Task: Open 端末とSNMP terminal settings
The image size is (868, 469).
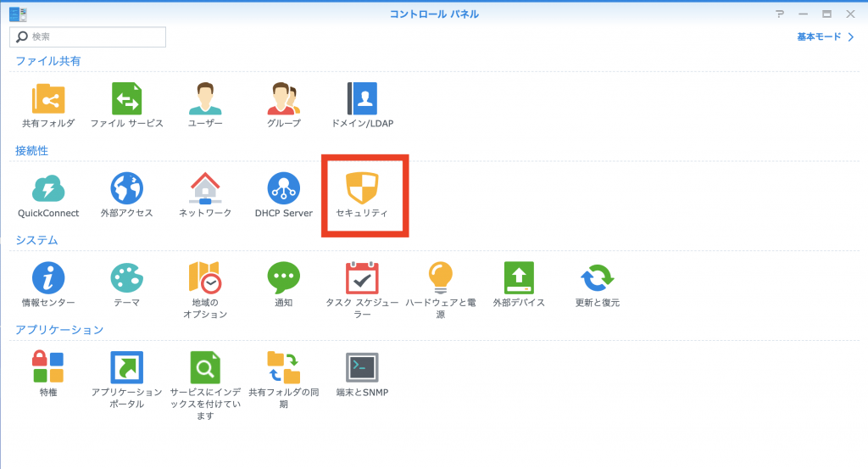Action: point(362,368)
